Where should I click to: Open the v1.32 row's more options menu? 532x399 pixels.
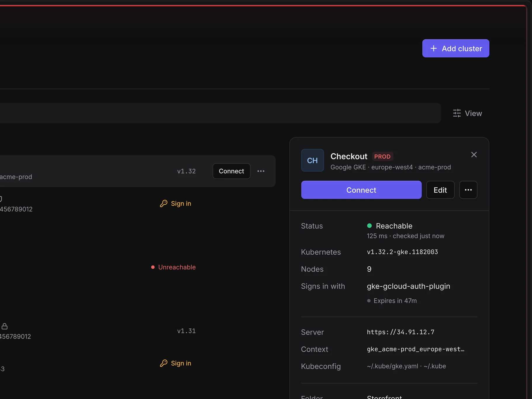[261, 171]
